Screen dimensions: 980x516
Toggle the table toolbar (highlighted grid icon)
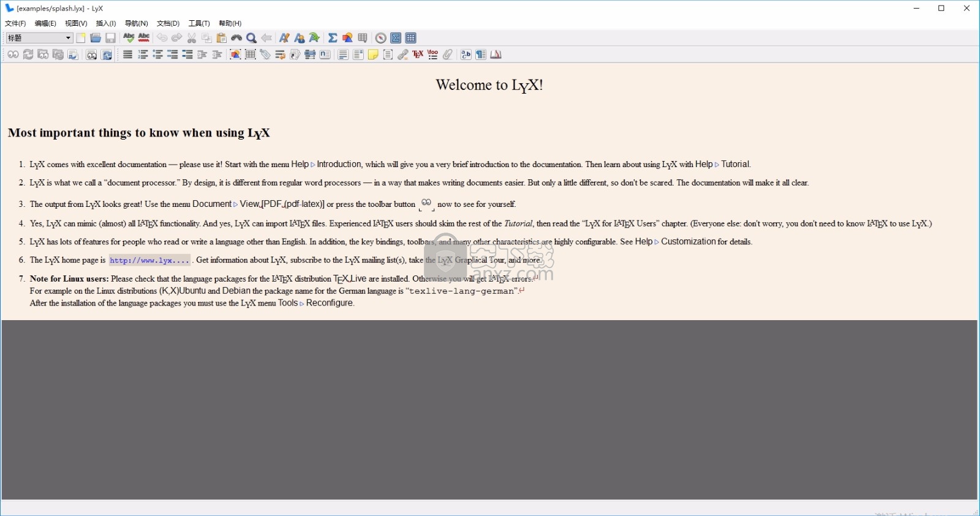click(x=410, y=38)
